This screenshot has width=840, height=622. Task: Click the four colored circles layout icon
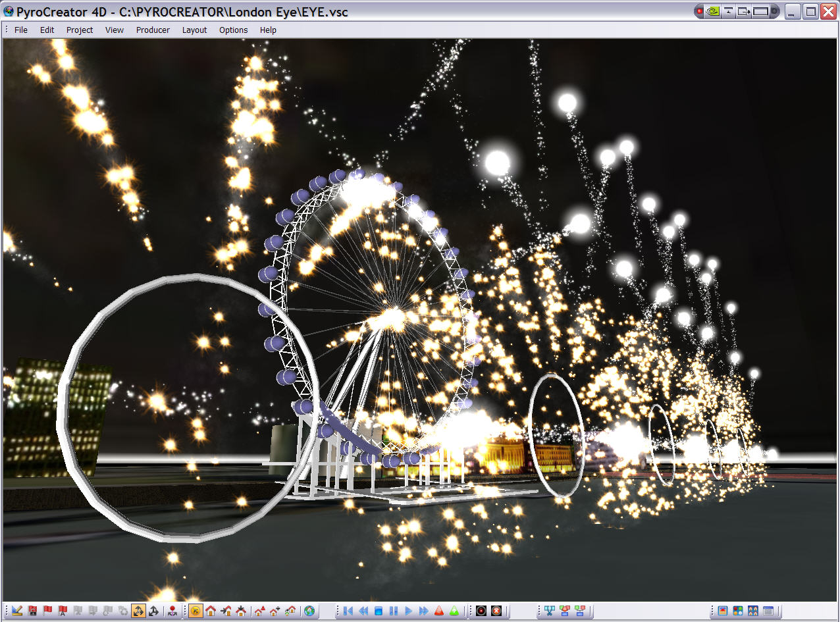click(738, 611)
